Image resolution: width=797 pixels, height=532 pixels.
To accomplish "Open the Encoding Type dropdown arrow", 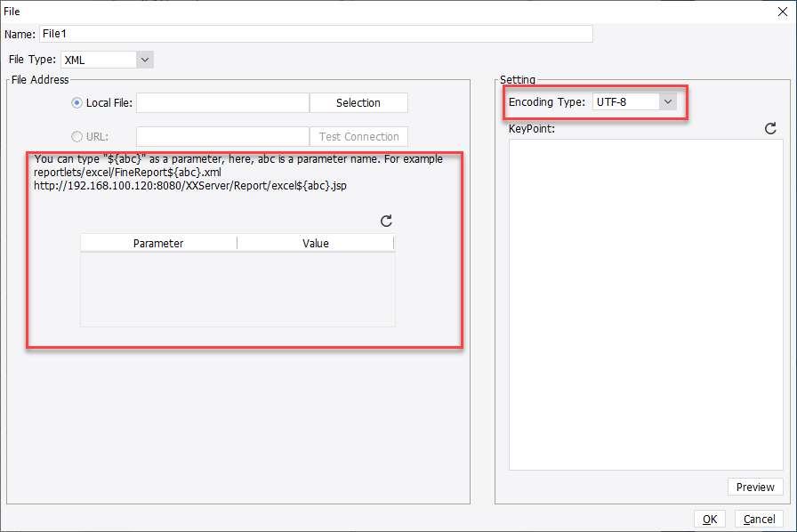I will click(667, 101).
